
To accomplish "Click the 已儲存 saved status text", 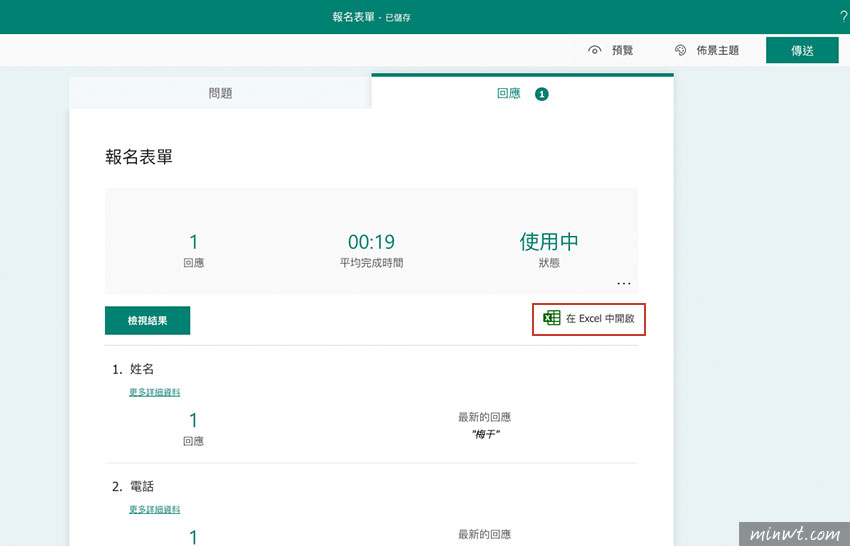I will point(398,17).
